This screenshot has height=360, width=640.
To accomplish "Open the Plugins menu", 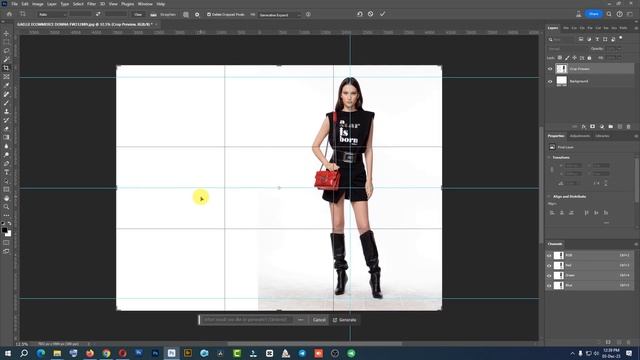I will click(x=128, y=4).
